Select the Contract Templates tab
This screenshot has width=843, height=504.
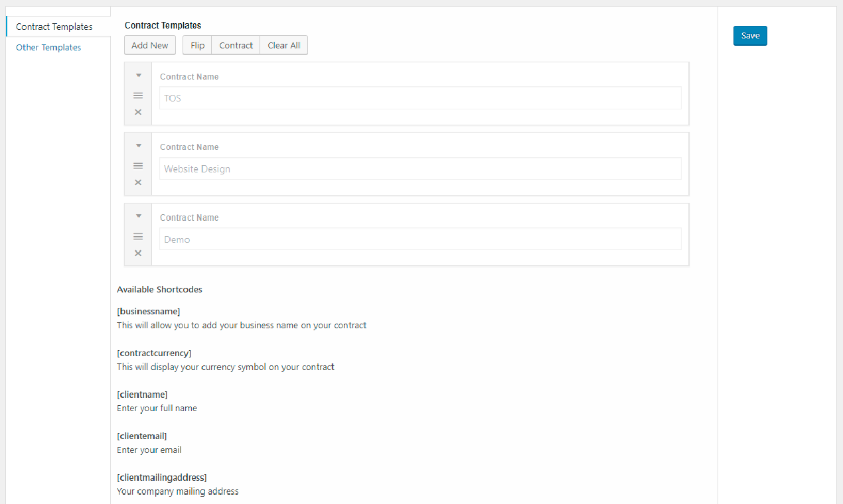point(55,27)
